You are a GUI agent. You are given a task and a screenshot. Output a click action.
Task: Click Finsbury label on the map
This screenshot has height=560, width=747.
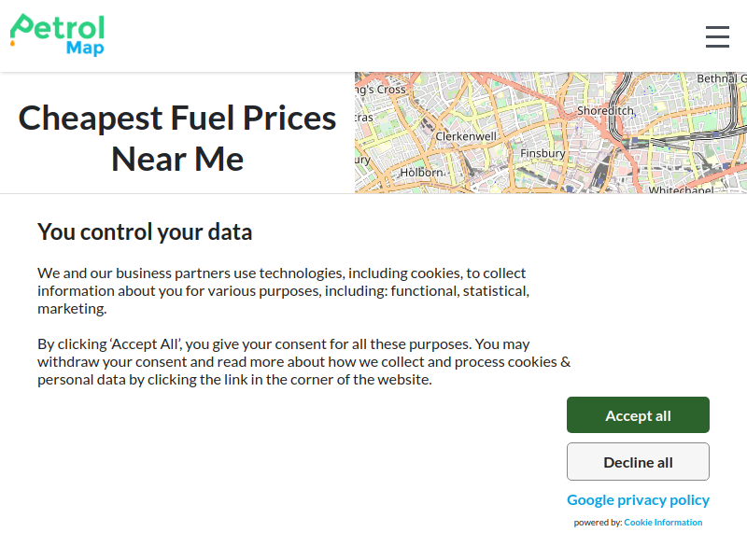pyautogui.click(x=543, y=153)
